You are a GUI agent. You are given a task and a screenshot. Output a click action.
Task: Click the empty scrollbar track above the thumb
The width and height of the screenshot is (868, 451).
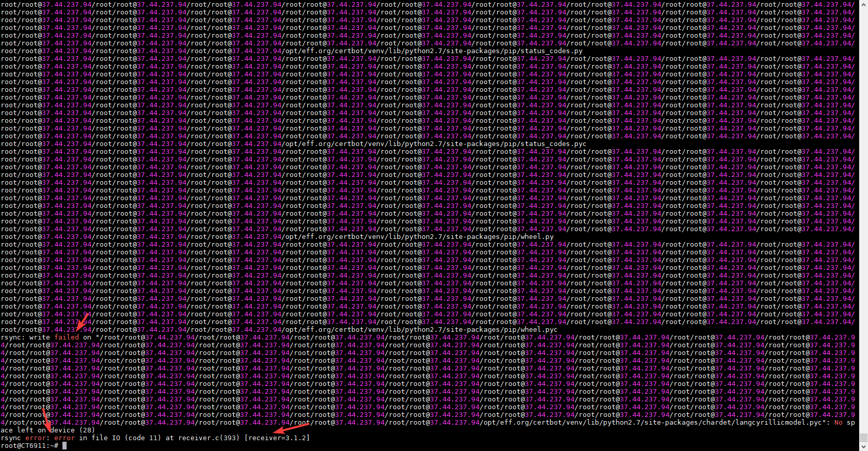(x=863, y=206)
